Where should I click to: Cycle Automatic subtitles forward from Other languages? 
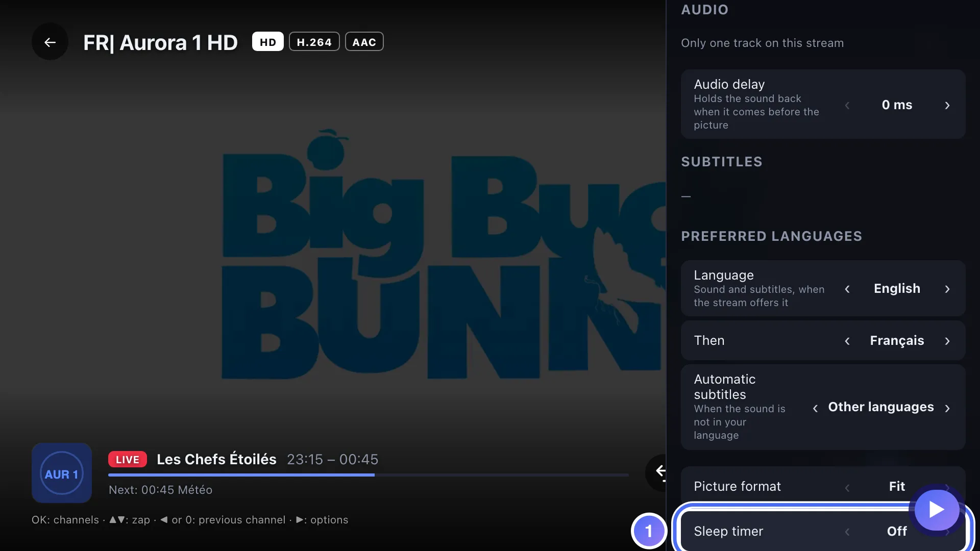(x=947, y=408)
